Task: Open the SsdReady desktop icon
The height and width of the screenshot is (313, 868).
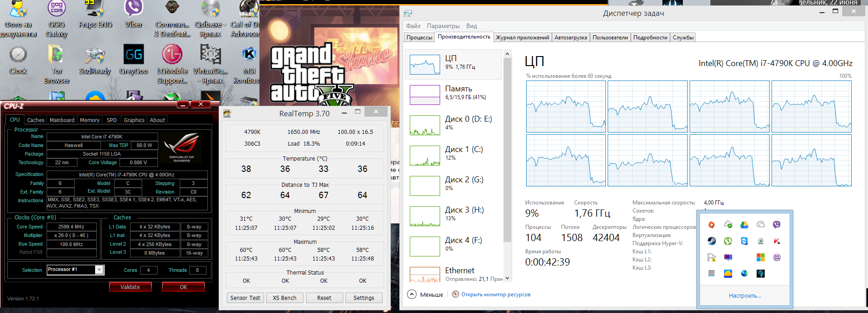Action: [x=95, y=60]
